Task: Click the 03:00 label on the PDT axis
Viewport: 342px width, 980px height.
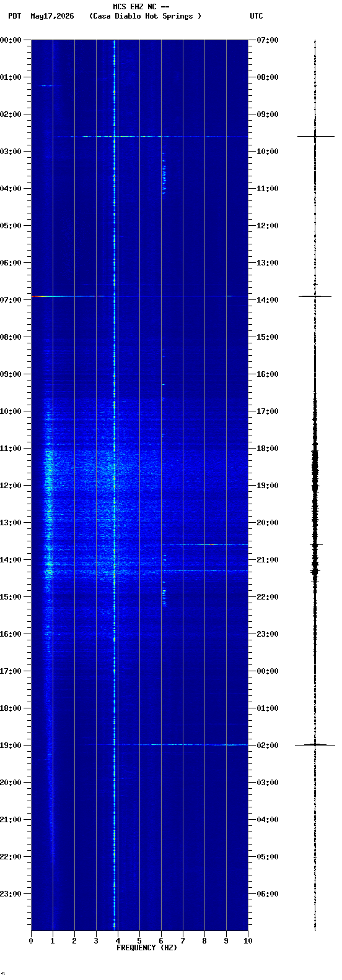Action: pyautogui.click(x=11, y=152)
